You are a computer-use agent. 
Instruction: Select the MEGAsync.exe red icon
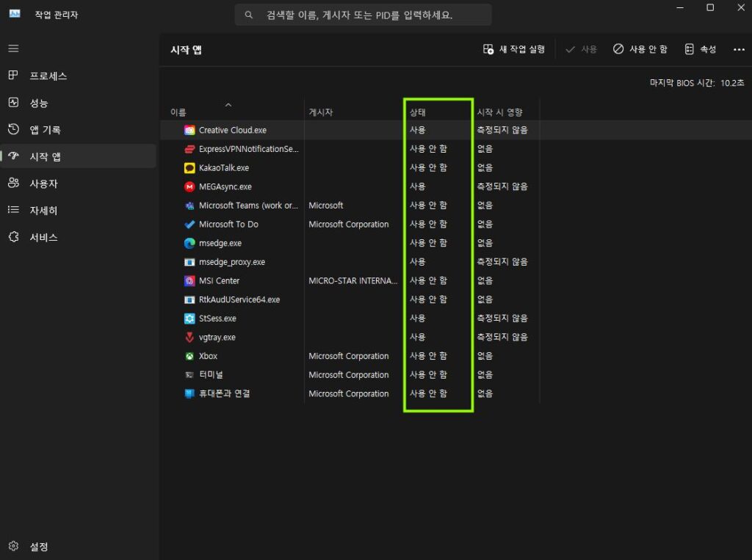189,187
